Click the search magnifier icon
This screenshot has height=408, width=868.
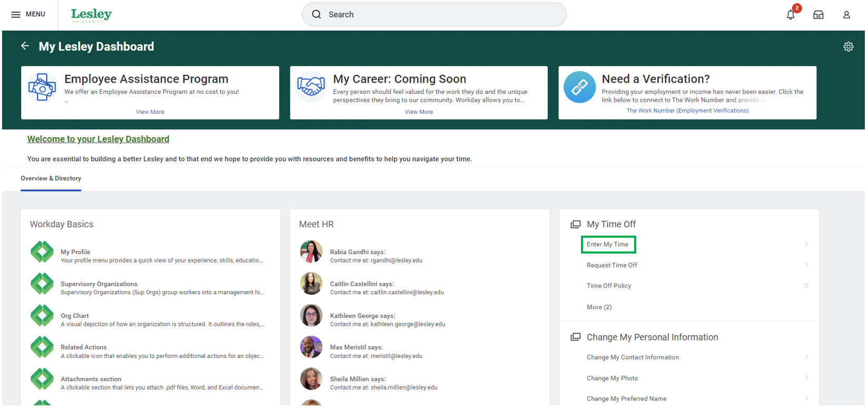[x=317, y=14]
